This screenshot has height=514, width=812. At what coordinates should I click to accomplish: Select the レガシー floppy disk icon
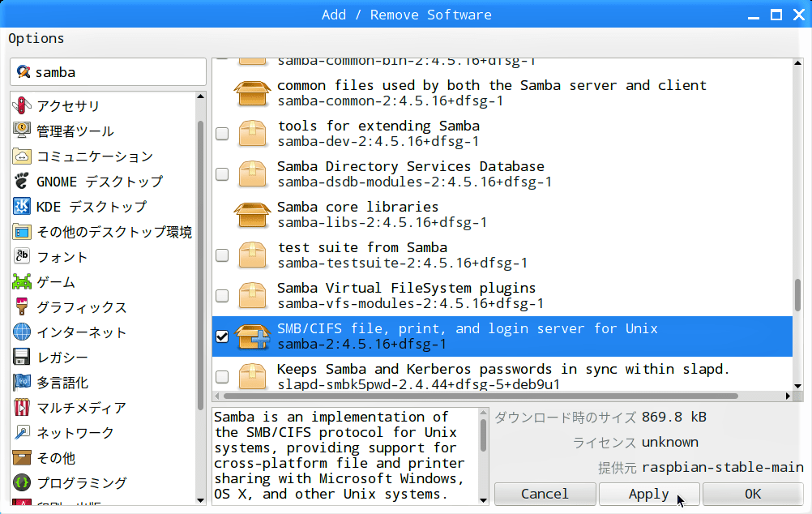[x=22, y=357]
